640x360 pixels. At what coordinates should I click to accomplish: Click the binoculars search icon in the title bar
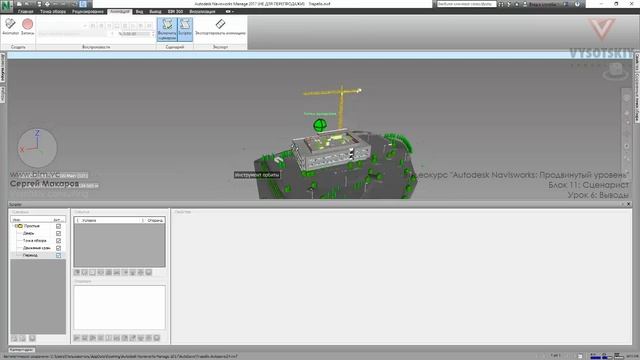[x=501, y=4]
